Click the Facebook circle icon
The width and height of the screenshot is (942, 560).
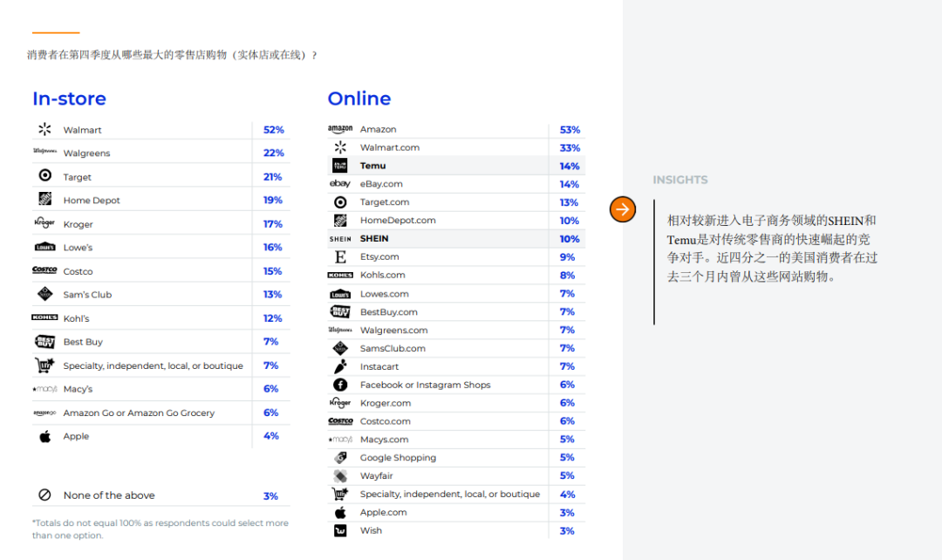339,385
